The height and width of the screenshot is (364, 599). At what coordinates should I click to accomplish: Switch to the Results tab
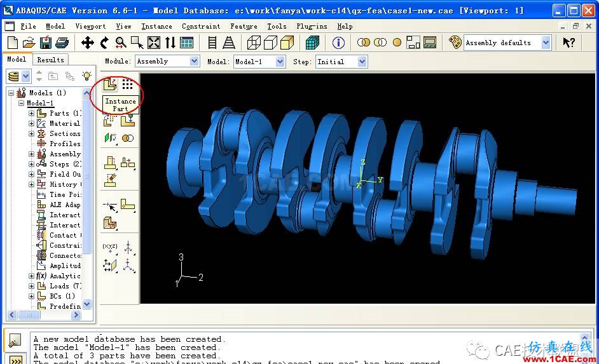click(x=50, y=60)
